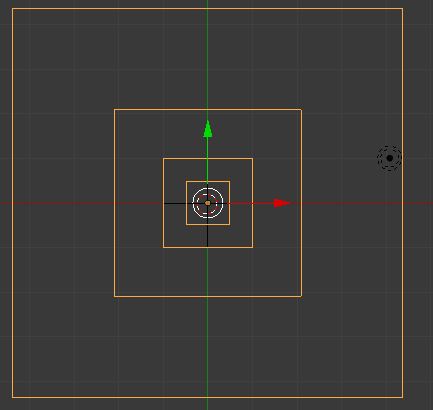Select the outermost square's left edge
Viewport: 433px width, 410px height.
coord(13,203)
